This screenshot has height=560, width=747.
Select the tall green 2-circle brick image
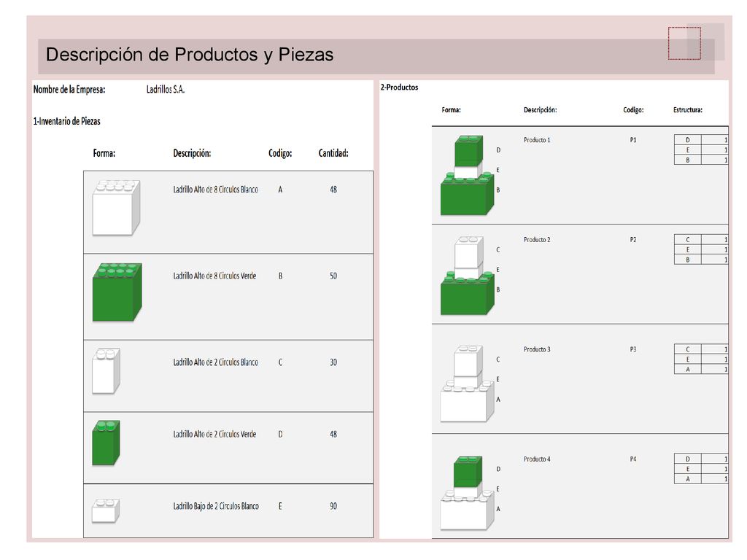coord(106,443)
